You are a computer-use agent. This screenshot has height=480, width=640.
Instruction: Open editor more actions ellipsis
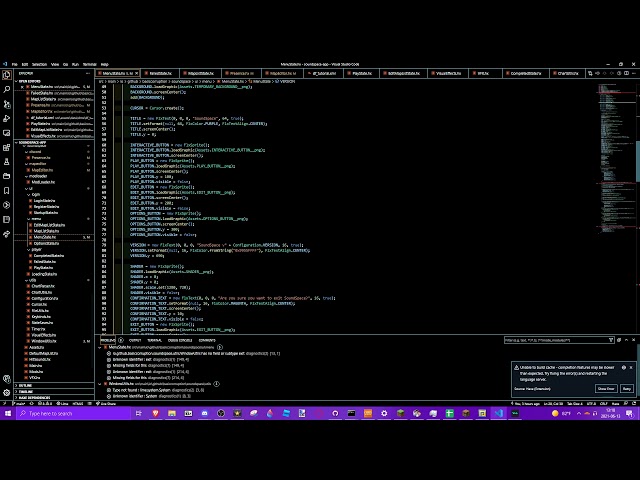pyautogui.click(x=634, y=73)
